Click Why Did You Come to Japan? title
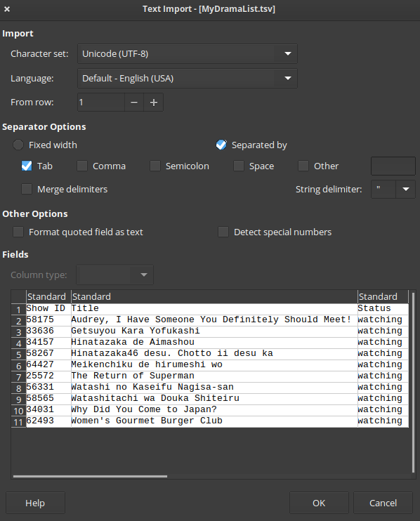This screenshot has height=521, width=420. (214, 409)
